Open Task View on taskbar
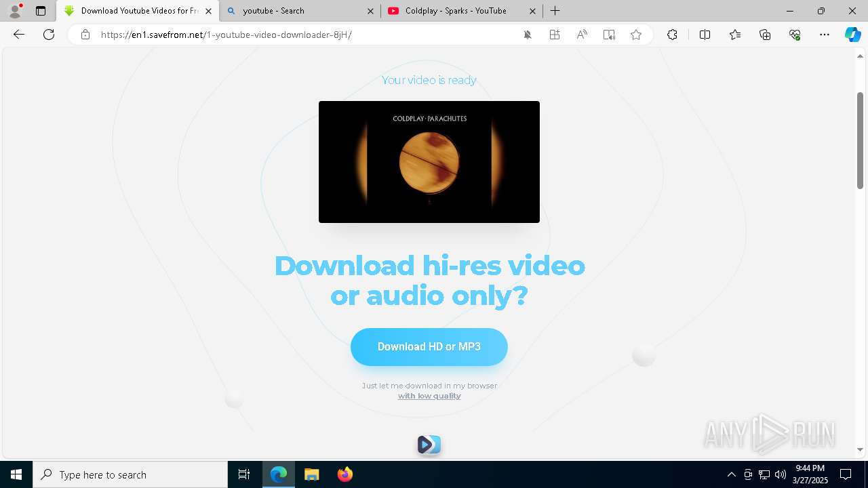868x488 pixels. pos(244,474)
